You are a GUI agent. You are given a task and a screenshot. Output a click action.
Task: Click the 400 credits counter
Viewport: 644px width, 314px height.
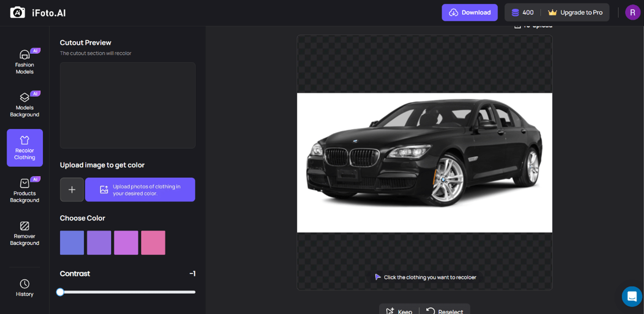tap(522, 12)
